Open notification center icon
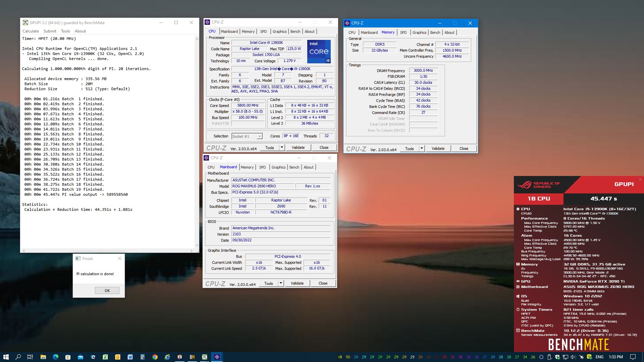 point(633,357)
